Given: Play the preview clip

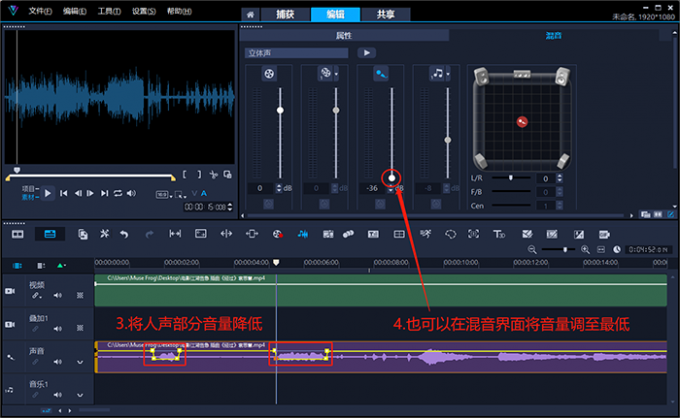Looking at the screenshot, I should 48,193.
